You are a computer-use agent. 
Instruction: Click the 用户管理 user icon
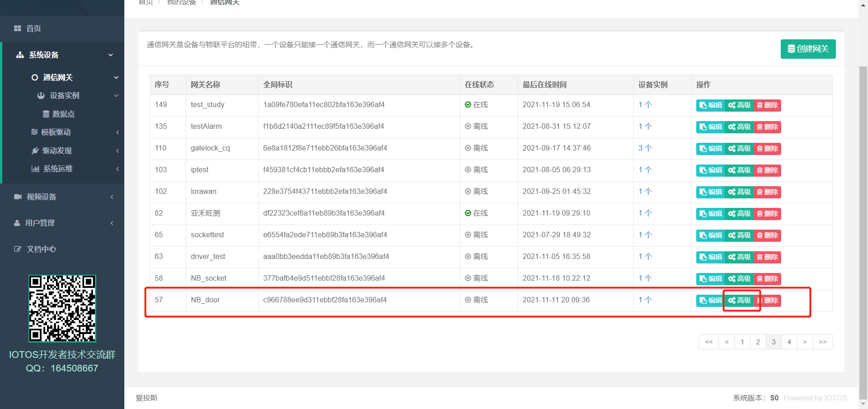17,223
